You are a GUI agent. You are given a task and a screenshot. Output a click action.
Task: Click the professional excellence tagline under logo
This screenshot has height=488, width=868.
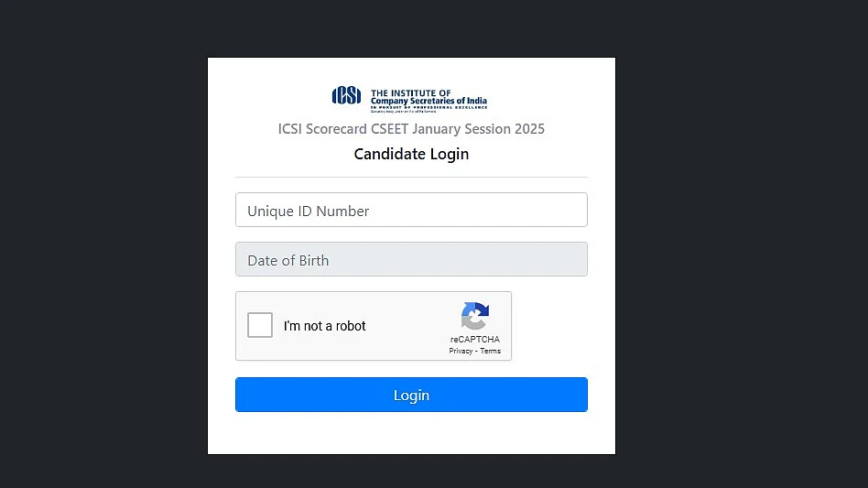tap(429, 107)
